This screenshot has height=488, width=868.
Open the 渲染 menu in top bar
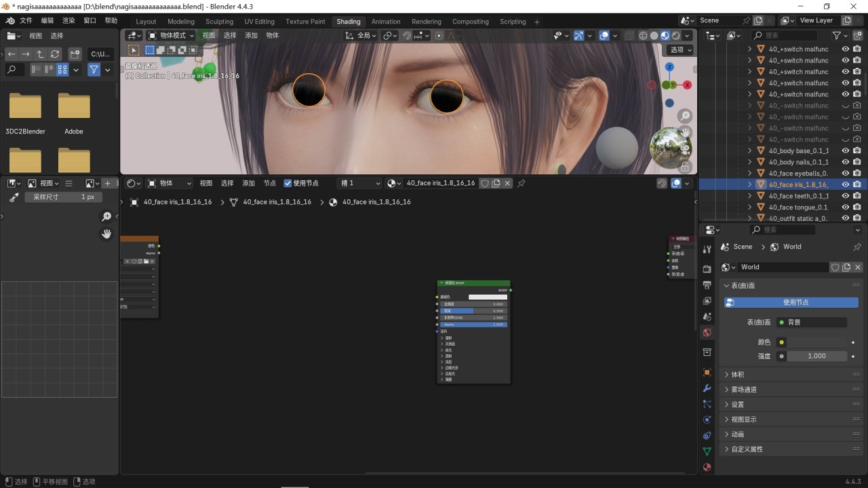click(68, 21)
